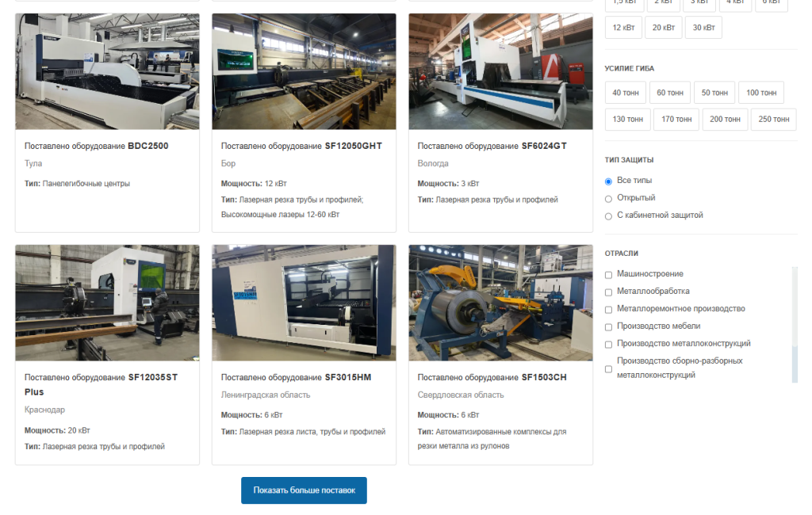Click the 'Ленинградская область' location text

pyautogui.click(x=266, y=395)
